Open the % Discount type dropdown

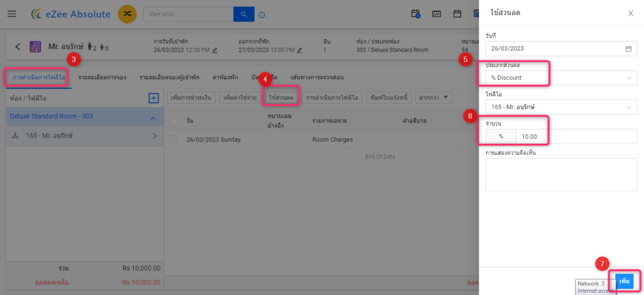click(x=561, y=77)
